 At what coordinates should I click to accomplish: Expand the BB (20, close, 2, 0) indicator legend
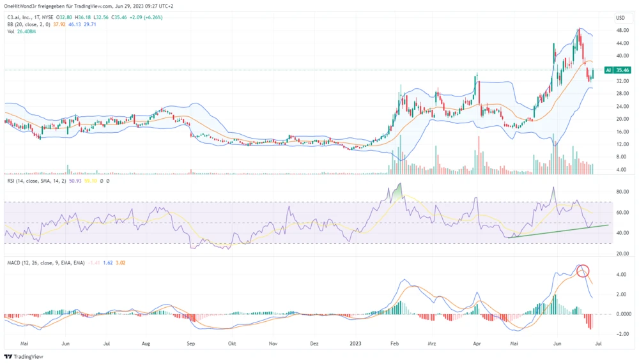[x=22, y=25]
